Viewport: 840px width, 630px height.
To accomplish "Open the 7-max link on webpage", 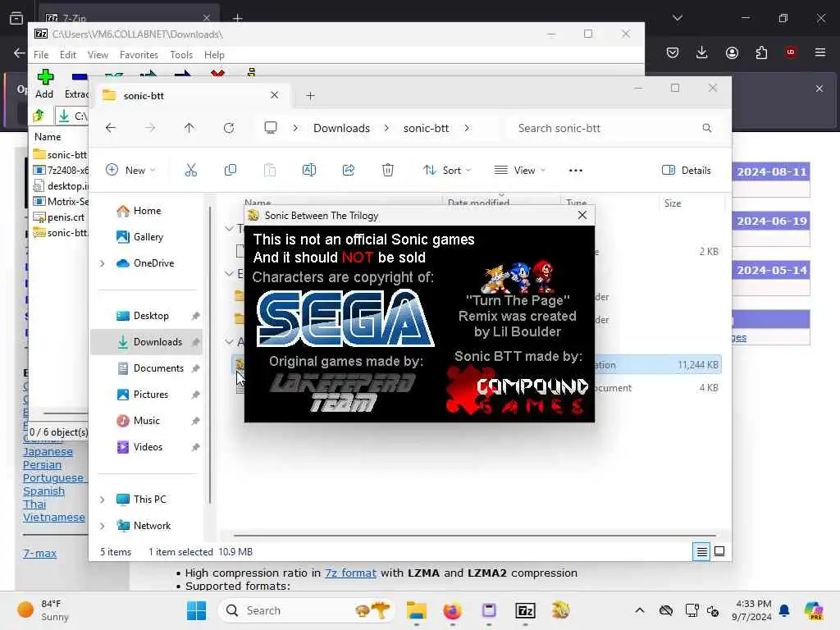I will coord(39,554).
